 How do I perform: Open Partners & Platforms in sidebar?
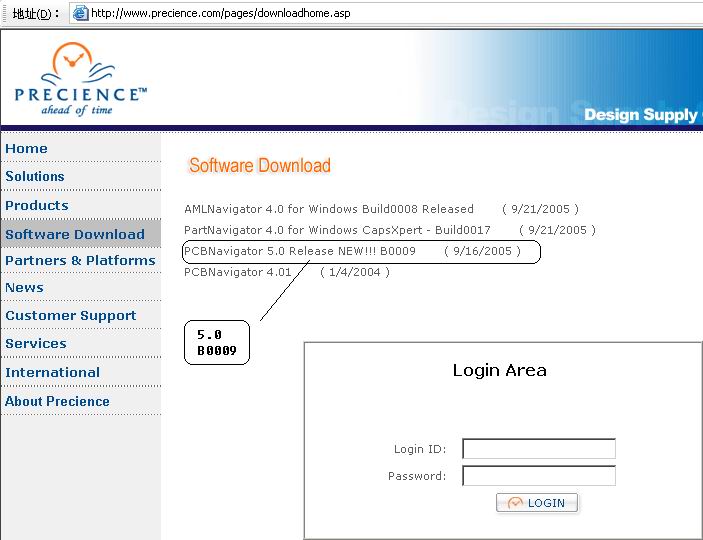coord(80,261)
